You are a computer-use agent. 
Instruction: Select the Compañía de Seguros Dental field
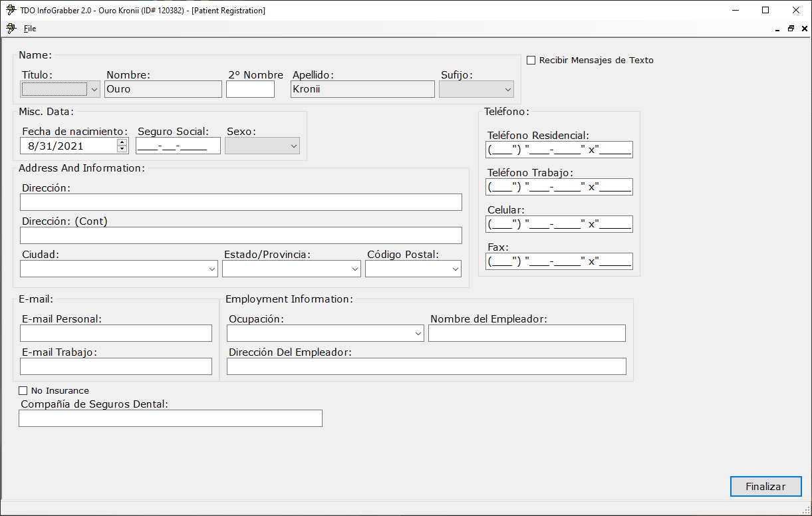[x=170, y=418]
